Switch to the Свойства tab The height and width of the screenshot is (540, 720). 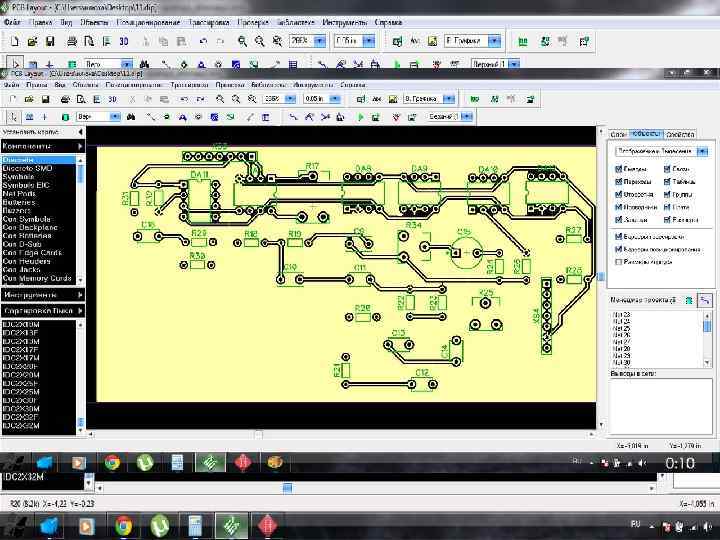click(680, 134)
